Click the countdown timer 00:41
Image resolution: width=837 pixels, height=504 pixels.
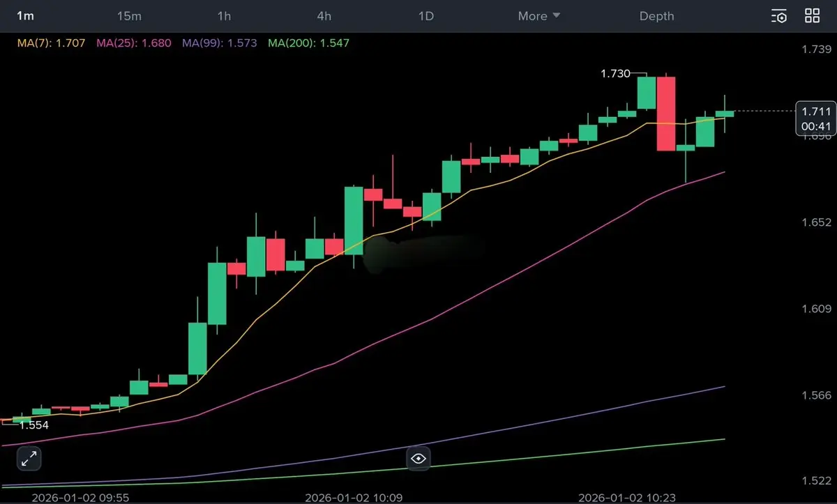click(815, 126)
